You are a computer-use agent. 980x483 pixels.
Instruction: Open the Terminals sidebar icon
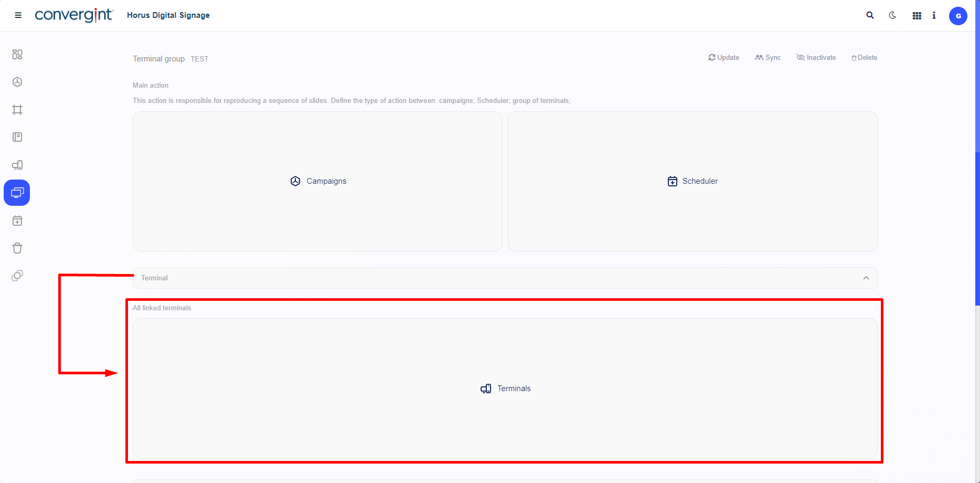point(17,165)
